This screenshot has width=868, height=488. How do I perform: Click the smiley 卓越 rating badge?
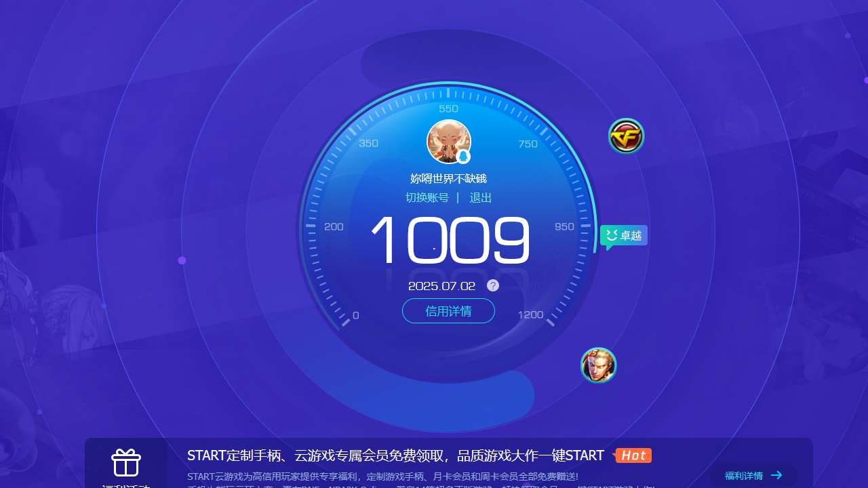pyautogui.click(x=624, y=235)
